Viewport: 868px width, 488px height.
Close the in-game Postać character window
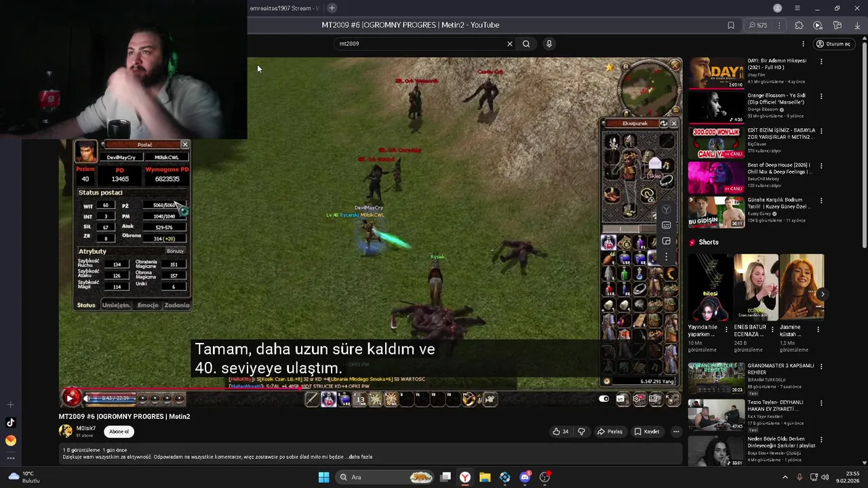tap(184, 144)
